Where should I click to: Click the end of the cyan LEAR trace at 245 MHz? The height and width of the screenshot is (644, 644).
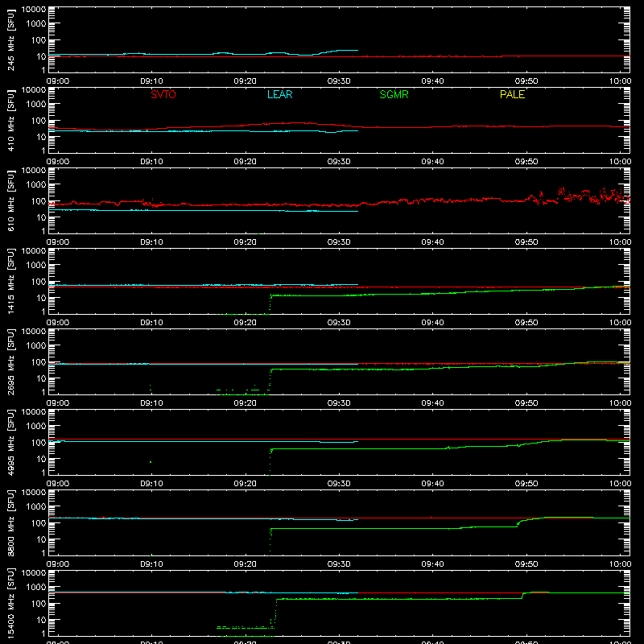[357, 50]
